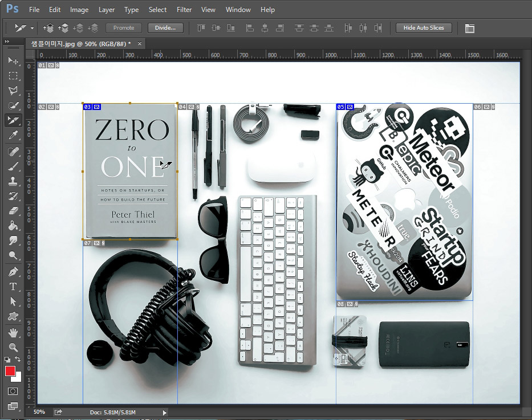The height and width of the screenshot is (420, 532).
Task: Click the Hide Auto Slices button
Action: click(424, 27)
